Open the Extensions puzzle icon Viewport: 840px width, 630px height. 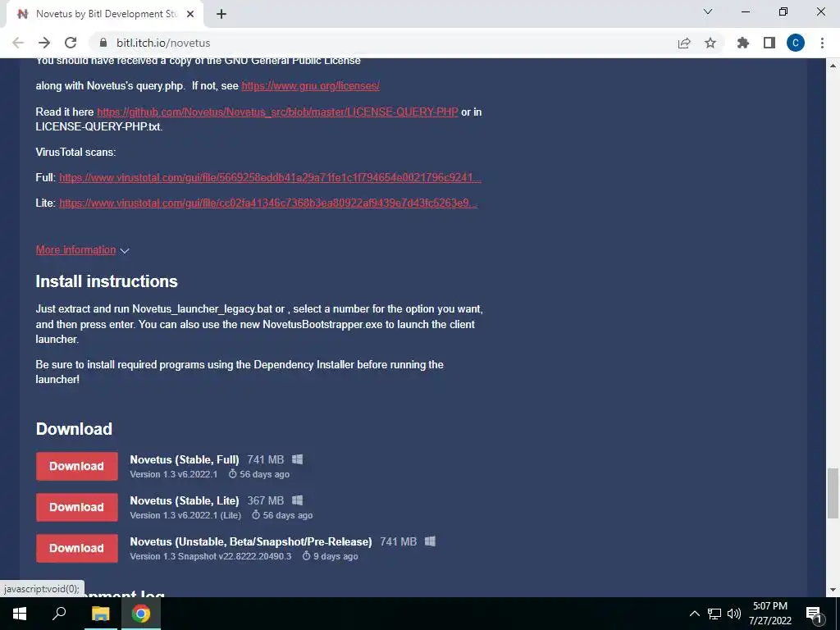(743, 43)
